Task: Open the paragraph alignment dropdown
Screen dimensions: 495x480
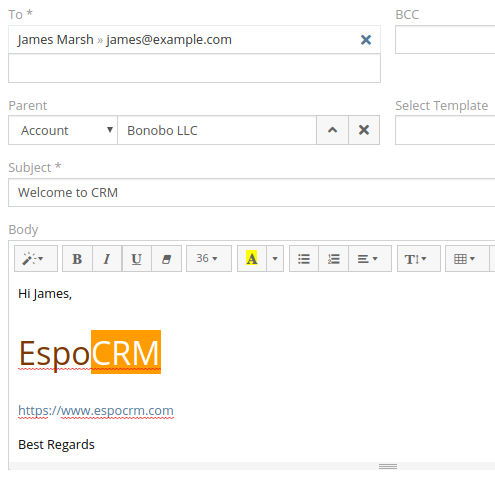Action: pos(370,259)
